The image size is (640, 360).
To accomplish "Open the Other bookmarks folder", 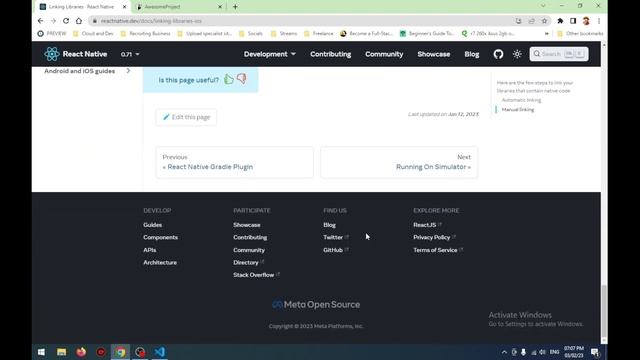I will pos(580,33).
